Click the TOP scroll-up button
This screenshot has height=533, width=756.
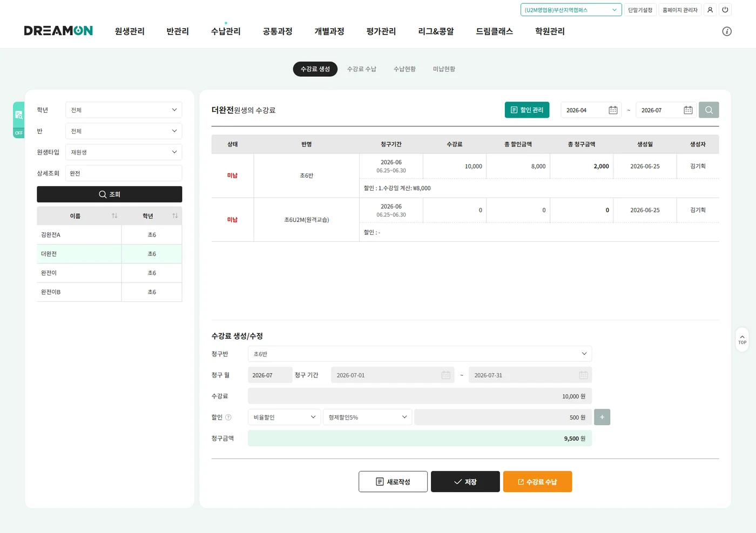tap(742, 339)
